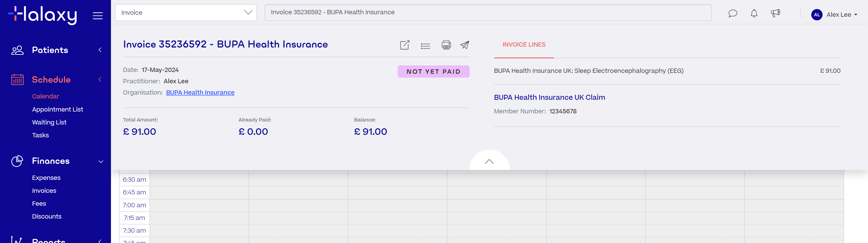Click the Reports chart icon
This screenshot has width=868, height=243.
pos(17,239)
